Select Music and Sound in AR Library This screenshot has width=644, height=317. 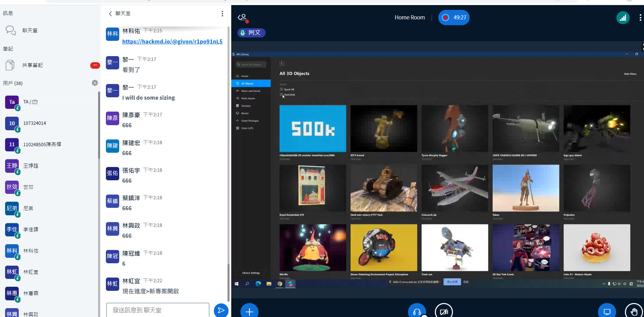250,91
